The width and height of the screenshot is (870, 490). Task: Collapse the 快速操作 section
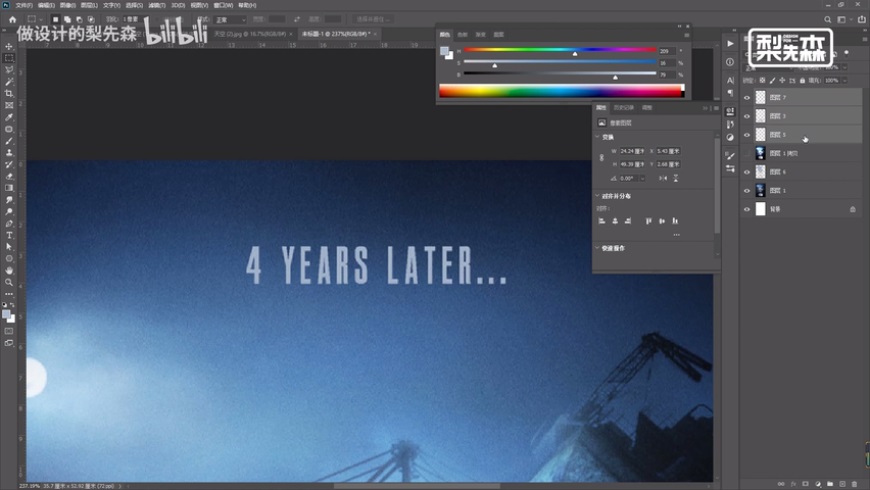[x=598, y=248]
